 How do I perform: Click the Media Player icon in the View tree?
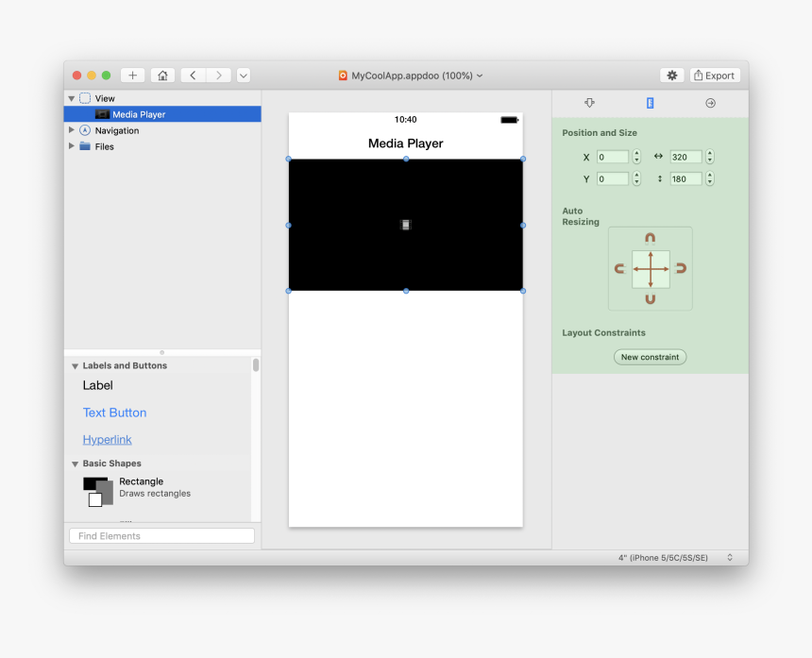(x=101, y=114)
